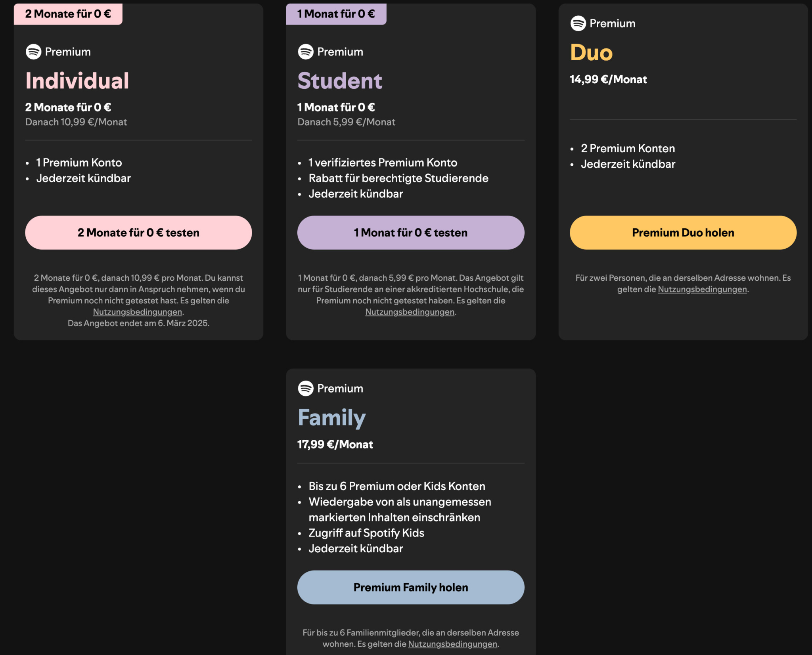Click the "Individual" plan heading
Viewport: 812px width, 655px height.
click(x=77, y=81)
